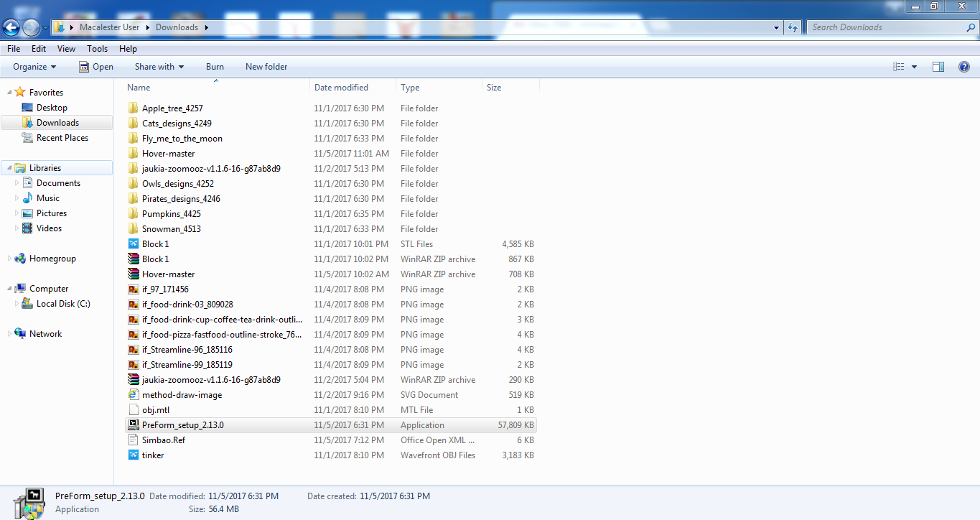Screen dimensions: 980x520
Task: Click the refresh button beside address bar
Action: [793, 27]
